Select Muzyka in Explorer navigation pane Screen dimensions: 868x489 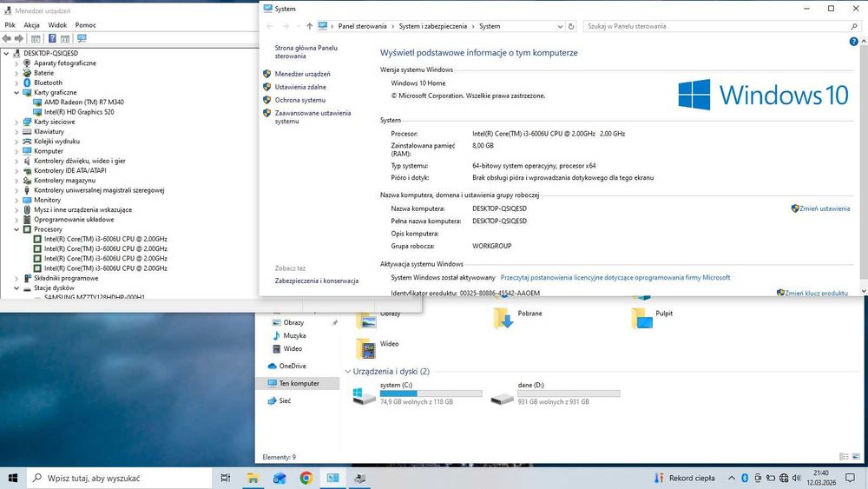click(294, 335)
